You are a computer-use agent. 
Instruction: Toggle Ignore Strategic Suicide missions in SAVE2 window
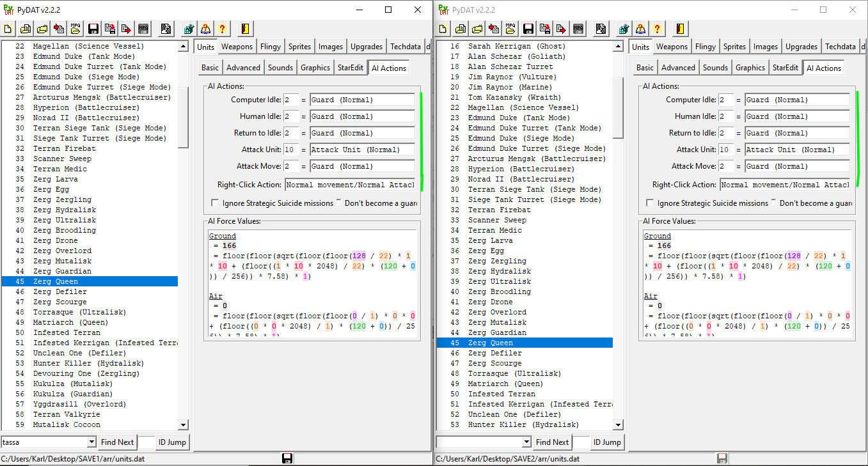[x=651, y=203]
